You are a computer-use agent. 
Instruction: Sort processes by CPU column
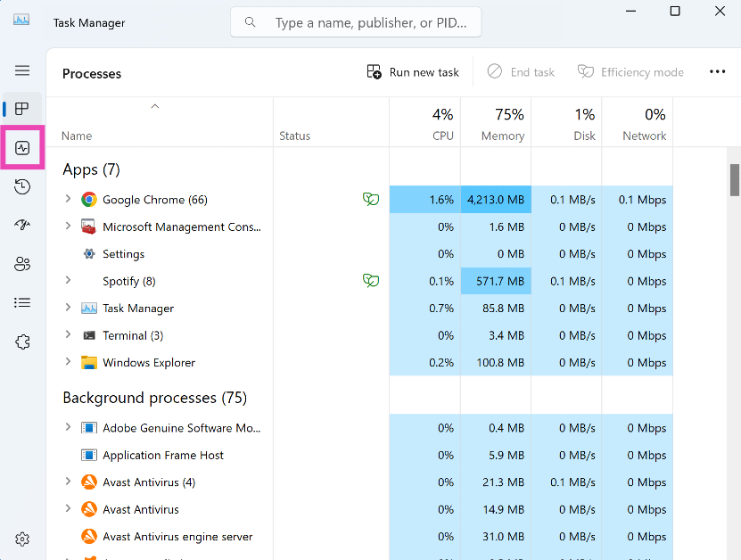[x=424, y=124]
